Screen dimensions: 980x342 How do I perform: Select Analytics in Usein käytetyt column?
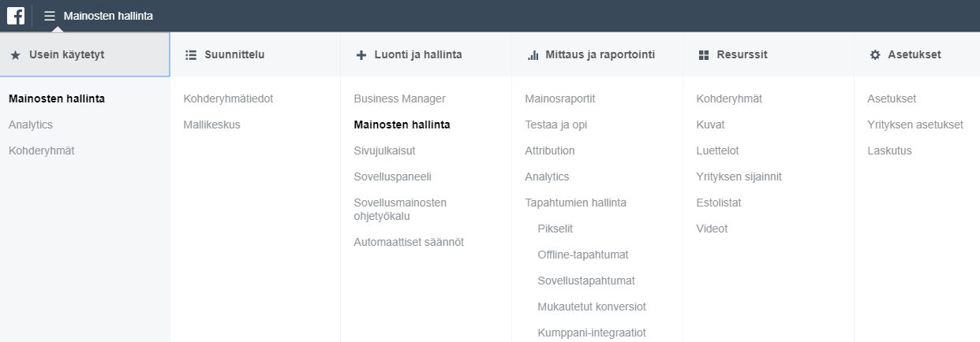point(31,125)
